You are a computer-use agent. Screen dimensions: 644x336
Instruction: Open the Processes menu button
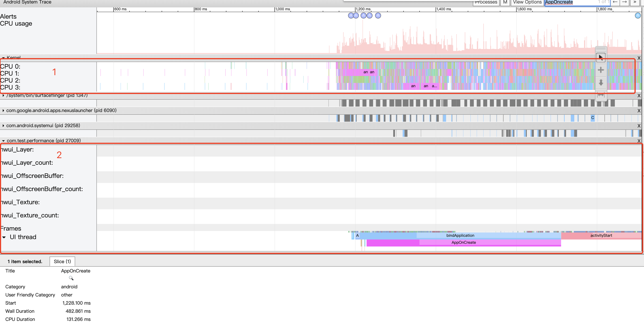(486, 2)
